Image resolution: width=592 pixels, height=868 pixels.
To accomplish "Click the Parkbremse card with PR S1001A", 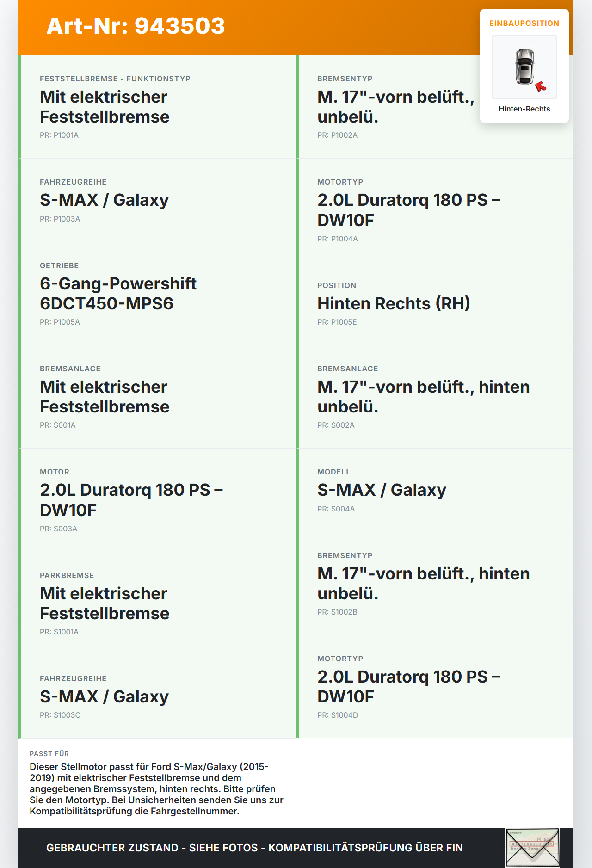I will coord(157,603).
